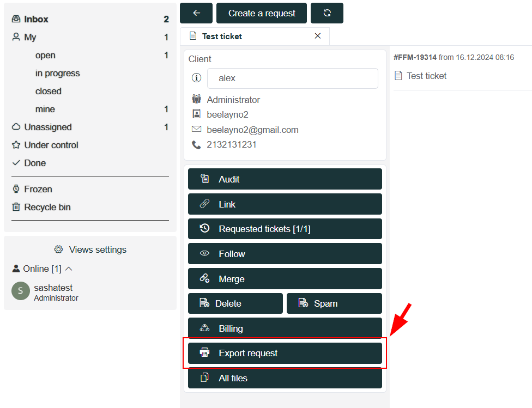532x408 pixels.
Task: Open the Billing section
Action: [285, 328]
